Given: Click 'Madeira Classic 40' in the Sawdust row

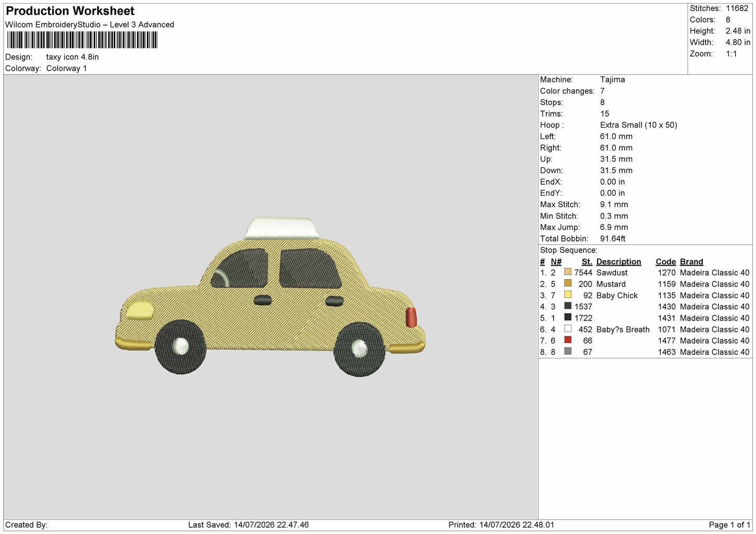Looking at the screenshot, I should [x=715, y=272].
